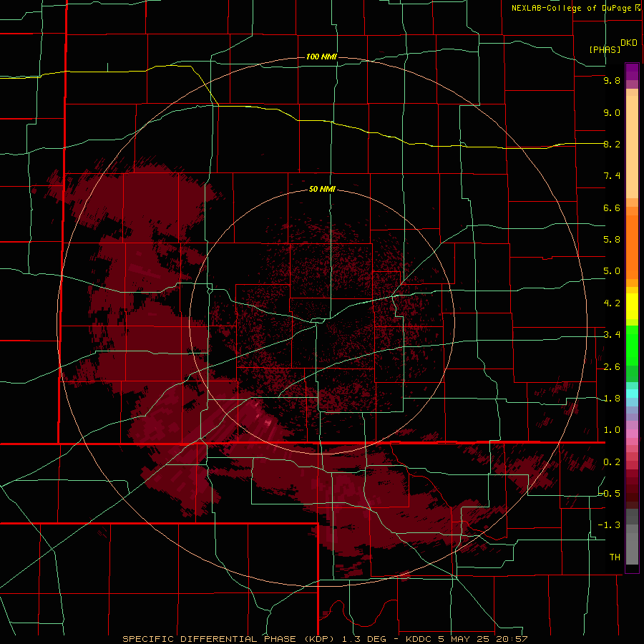Click the 5.8 value on the scale
This screenshot has width=644, height=644.
tap(612, 240)
